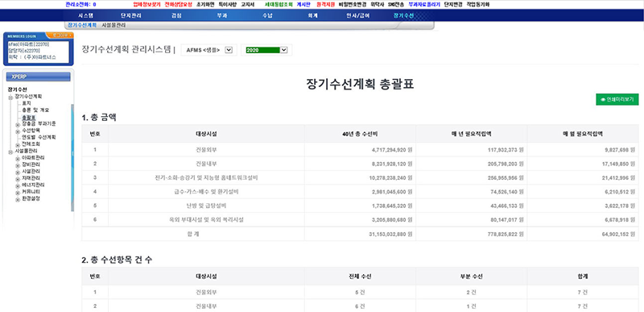Open the 시스템 main menu
Image resolution: width=644 pixels, height=312 pixels.
click(86, 15)
